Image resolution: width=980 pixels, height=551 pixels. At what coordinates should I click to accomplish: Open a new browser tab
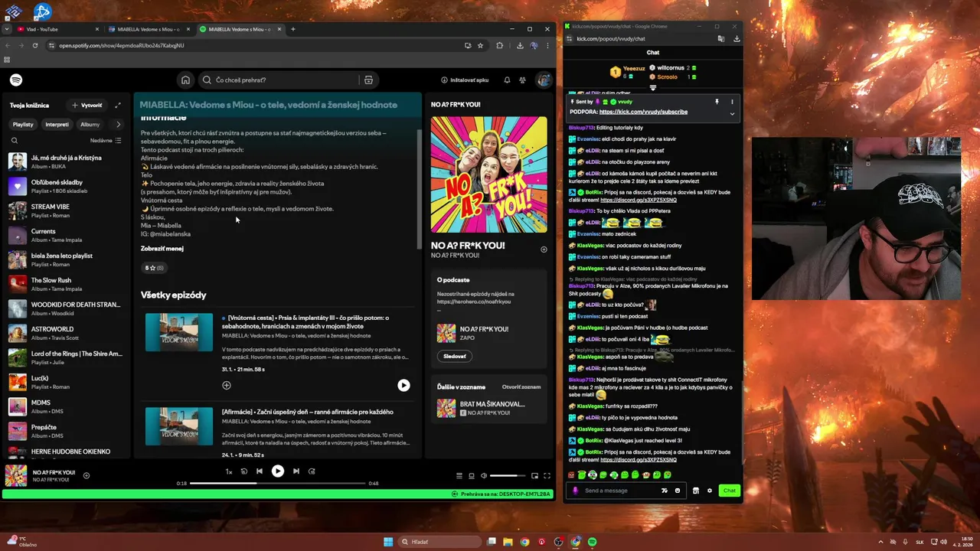pos(292,29)
